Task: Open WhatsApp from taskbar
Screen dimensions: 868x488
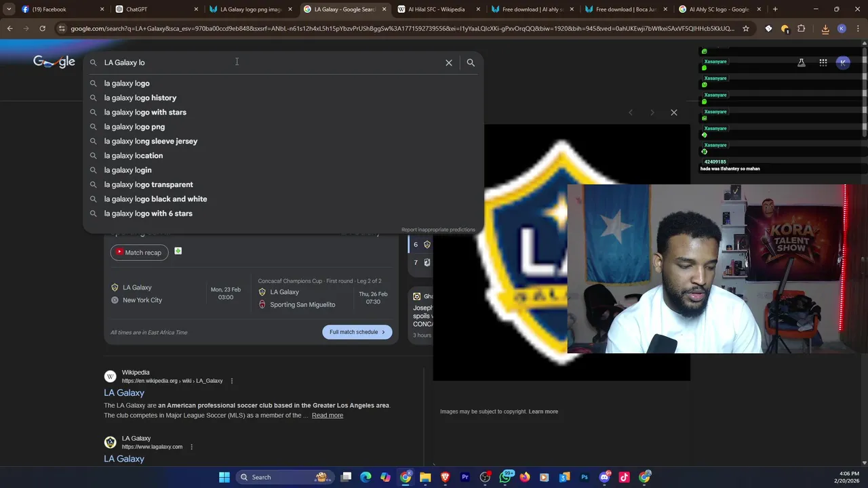Action: (505, 477)
